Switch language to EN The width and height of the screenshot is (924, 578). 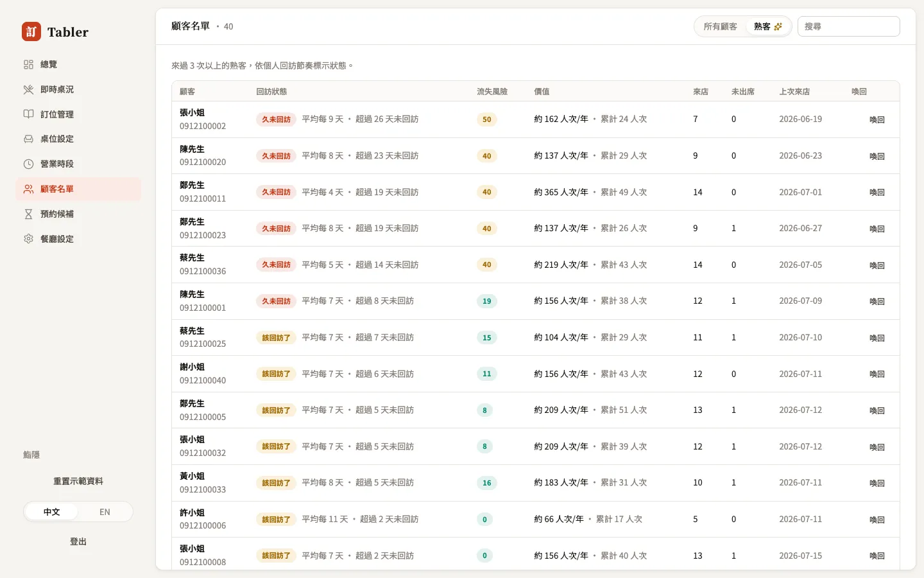point(105,512)
